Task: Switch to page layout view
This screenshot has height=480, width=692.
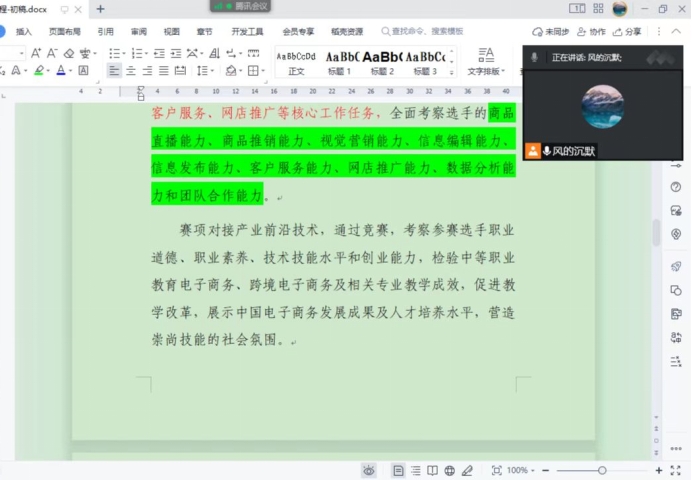Action: (x=398, y=471)
